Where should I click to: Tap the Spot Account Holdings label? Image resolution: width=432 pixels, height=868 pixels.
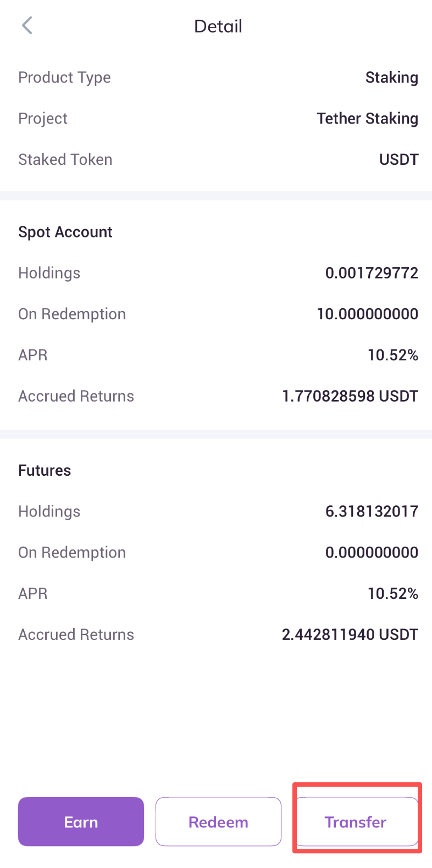(49, 273)
